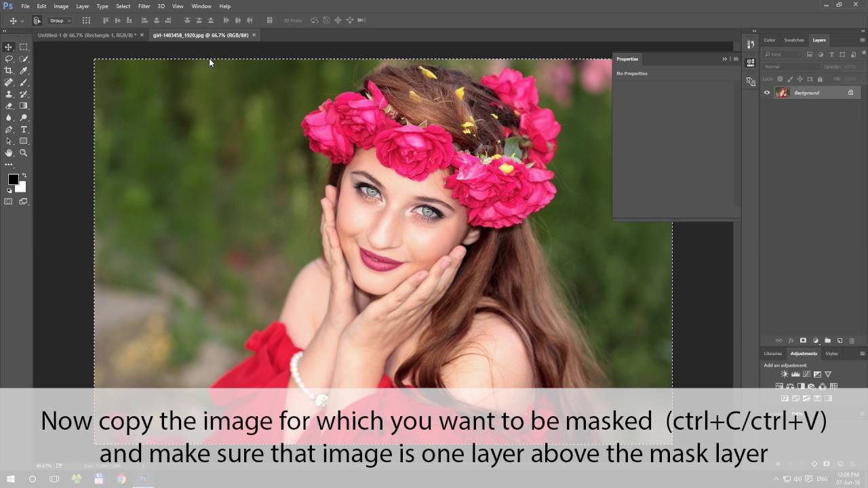Select the Horizontal Type tool
868x488 pixels.
(24, 129)
